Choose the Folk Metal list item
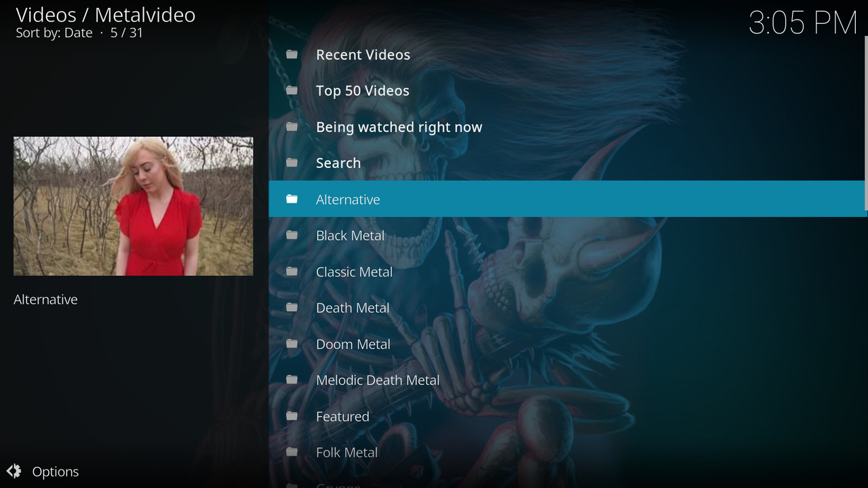868x488 pixels. [347, 452]
